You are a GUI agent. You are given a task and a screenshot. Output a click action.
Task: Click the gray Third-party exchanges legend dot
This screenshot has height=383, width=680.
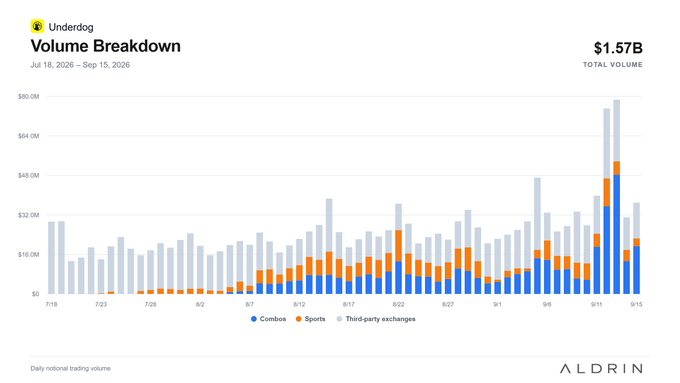(x=340, y=319)
